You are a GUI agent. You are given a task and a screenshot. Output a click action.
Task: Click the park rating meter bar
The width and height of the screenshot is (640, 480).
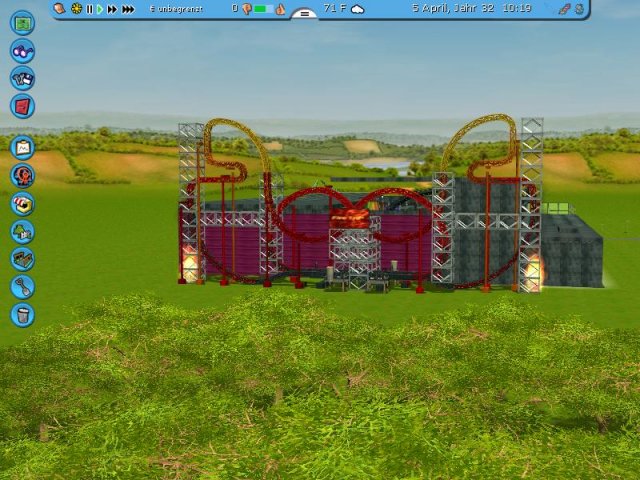pyautogui.click(x=263, y=9)
